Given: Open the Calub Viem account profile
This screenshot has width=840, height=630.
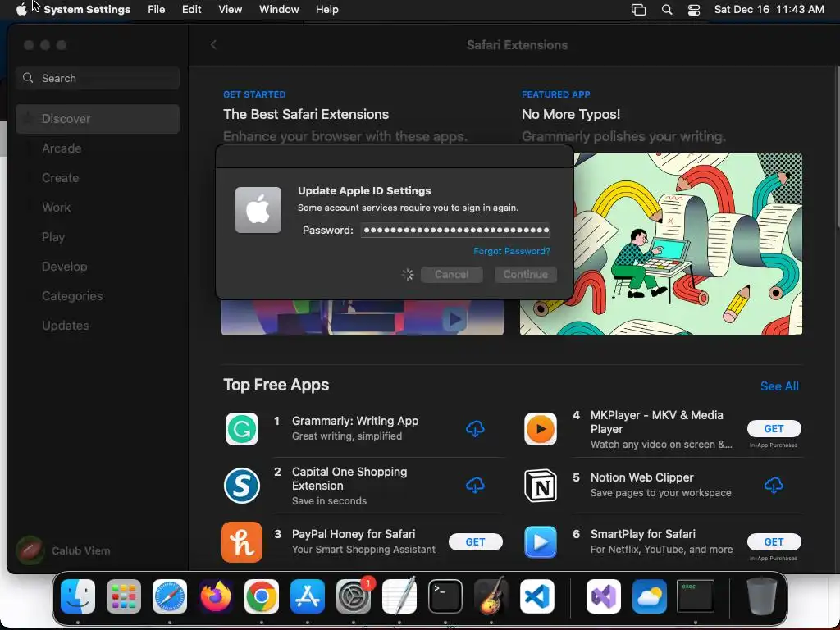Looking at the screenshot, I should tap(63, 550).
